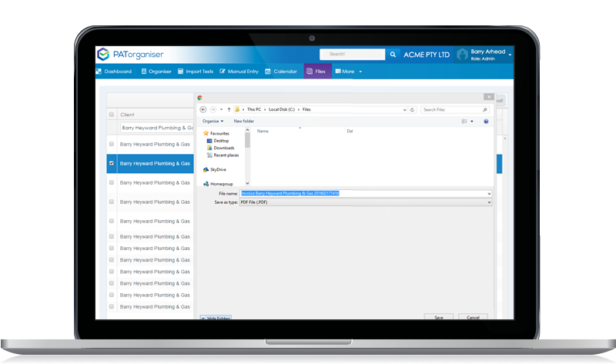This screenshot has height=364, width=616.
Task: Click the Search Files magnifier icon
Action: 485,110
